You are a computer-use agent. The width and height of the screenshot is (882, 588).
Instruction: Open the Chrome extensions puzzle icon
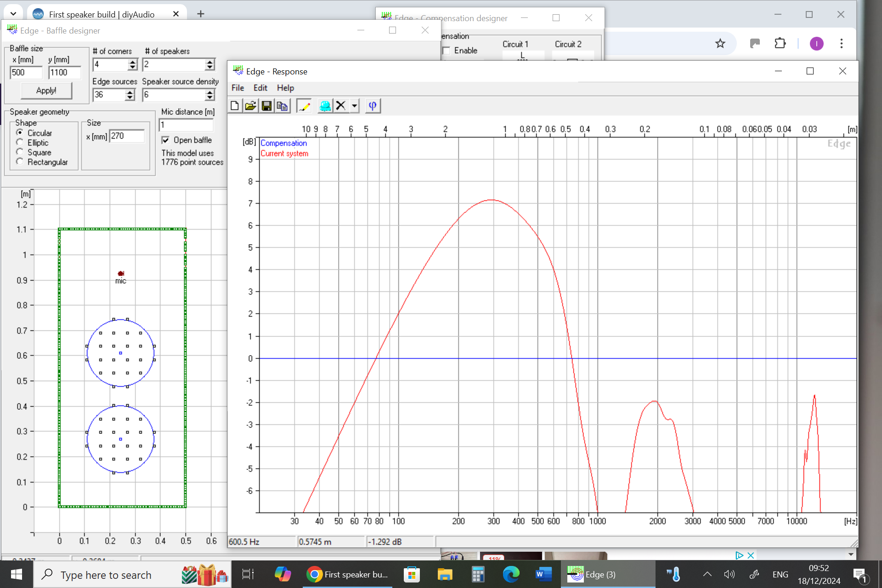point(780,44)
